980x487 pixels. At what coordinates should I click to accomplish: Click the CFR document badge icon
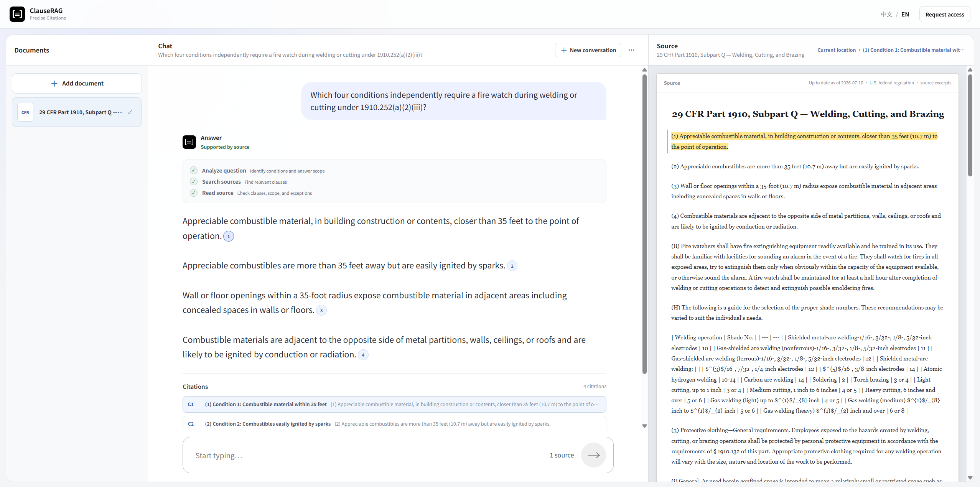click(25, 112)
